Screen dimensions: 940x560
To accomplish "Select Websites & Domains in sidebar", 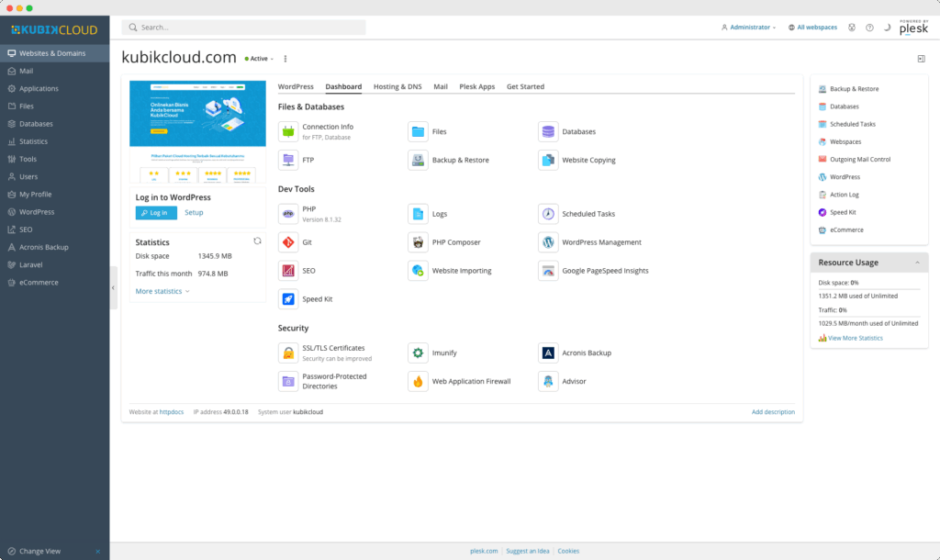I will (x=54, y=53).
